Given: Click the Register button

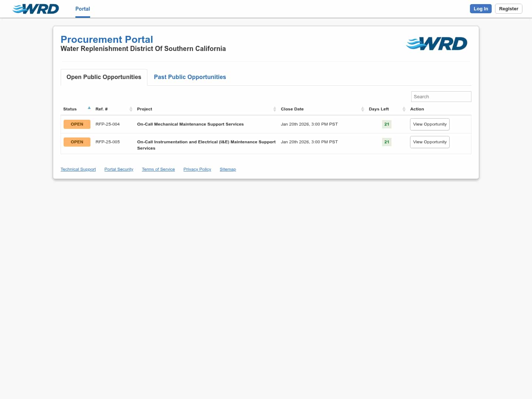Looking at the screenshot, I should tap(509, 9).
